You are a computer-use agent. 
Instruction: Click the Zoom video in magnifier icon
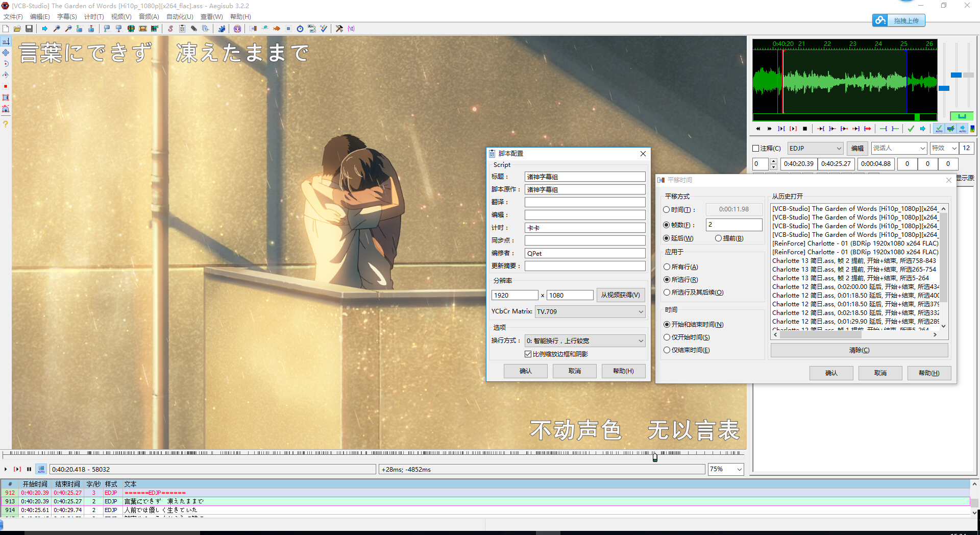coord(57,29)
